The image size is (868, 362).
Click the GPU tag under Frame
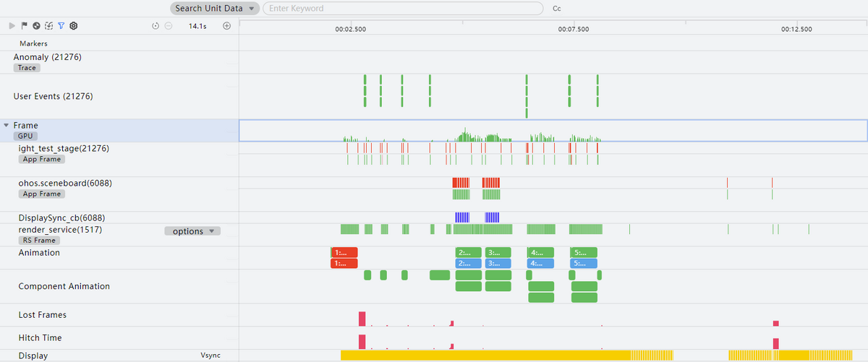click(x=25, y=136)
